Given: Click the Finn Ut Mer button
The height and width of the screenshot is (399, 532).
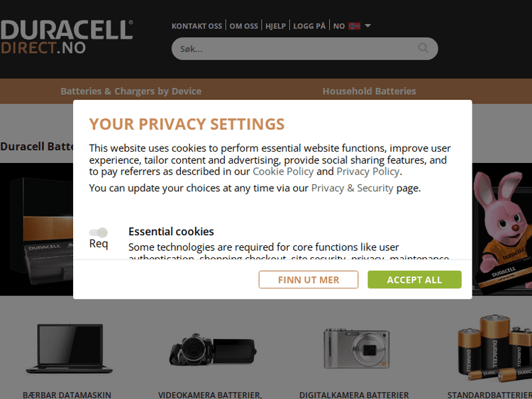Looking at the screenshot, I should (x=309, y=280).
